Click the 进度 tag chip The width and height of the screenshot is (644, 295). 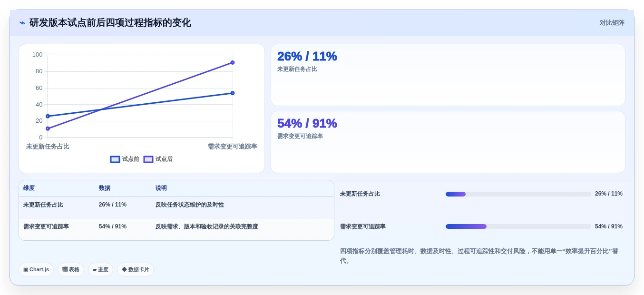(x=100, y=270)
